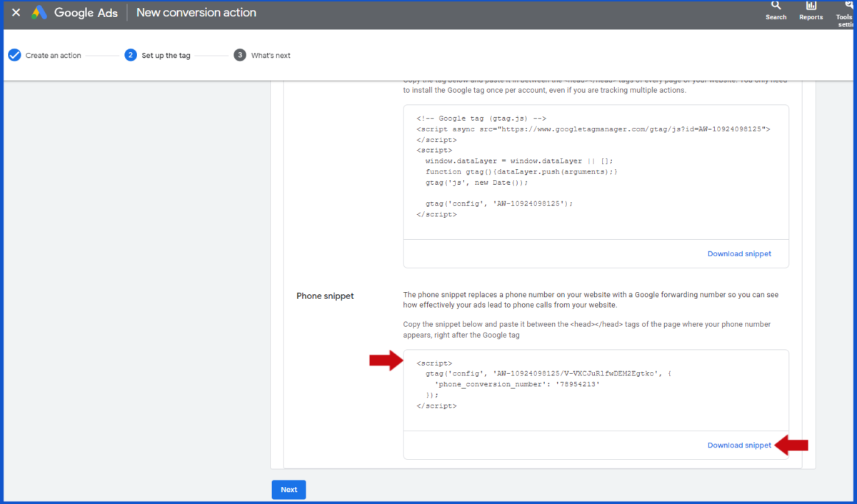Screen dimensions: 857x504
Task: Select the step 2 circle for Set up the tag
Action: 130,54
